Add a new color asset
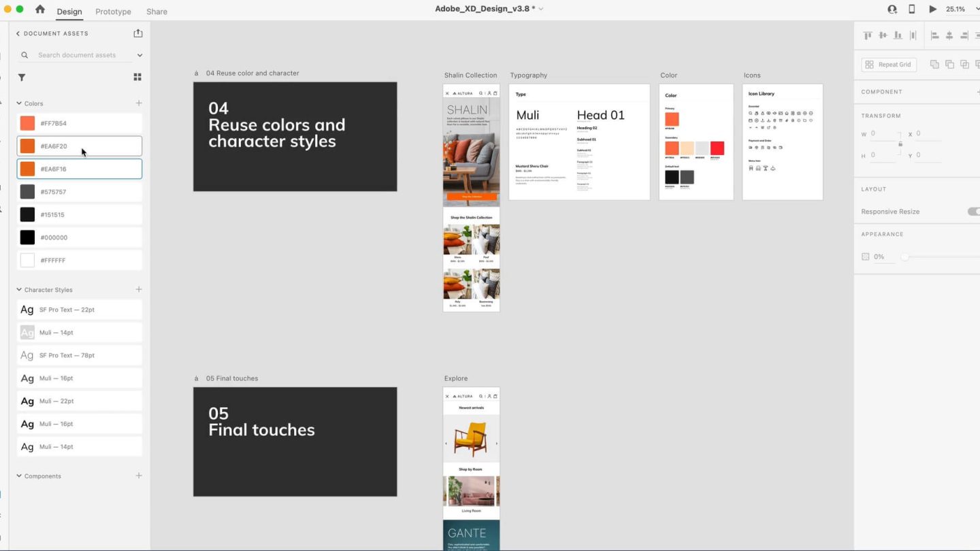This screenshot has width=980, height=551. pyautogui.click(x=139, y=103)
